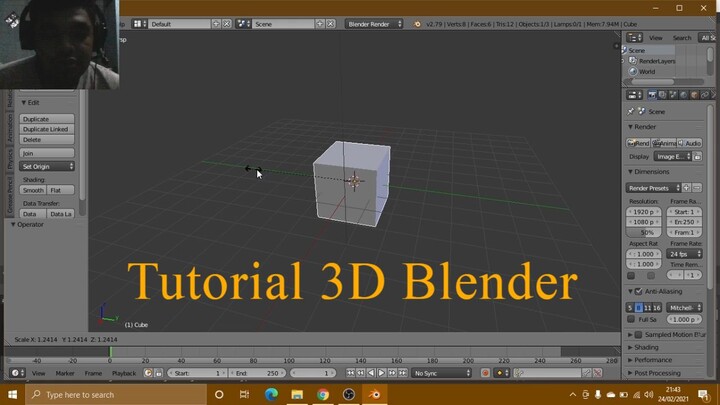Open the timeline Marker menu
Image resolution: width=720 pixels, height=405 pixels.
pyautogui.click(x=65, y=373)
